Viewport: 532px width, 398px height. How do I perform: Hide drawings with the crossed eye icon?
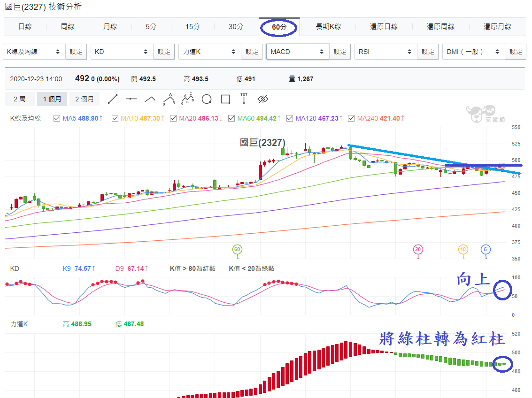[x=263, y=99]
